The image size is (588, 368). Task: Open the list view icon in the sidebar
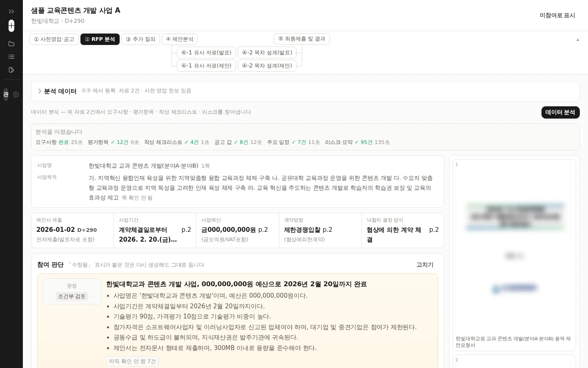pyautogui.click(x=11, y=57)
